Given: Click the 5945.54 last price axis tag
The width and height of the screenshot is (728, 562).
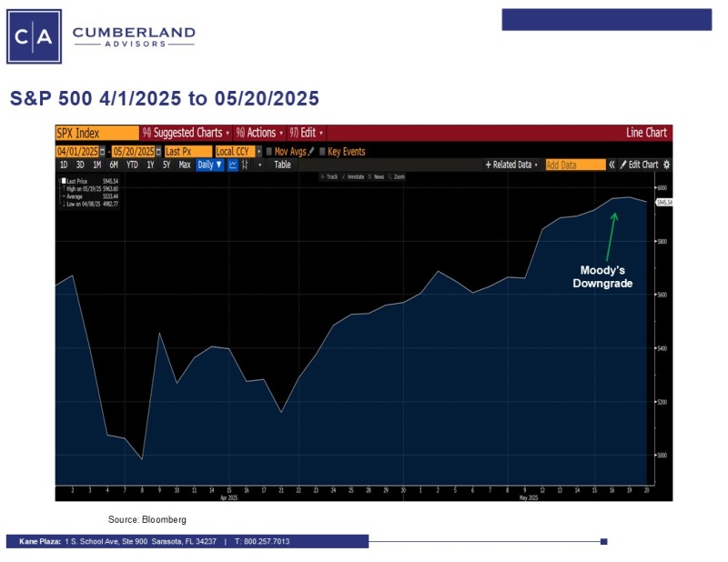Looking at the screenshot, I should pos(664,203).
